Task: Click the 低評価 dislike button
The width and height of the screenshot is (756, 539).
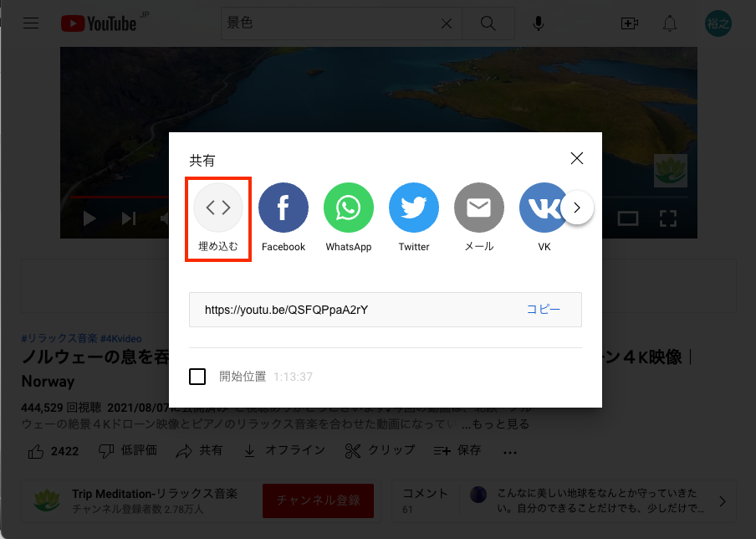Action: click(x=128, y=450)
